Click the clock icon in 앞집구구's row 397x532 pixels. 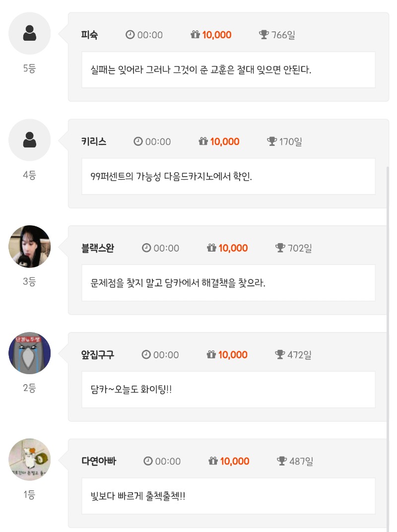[146, 354]
